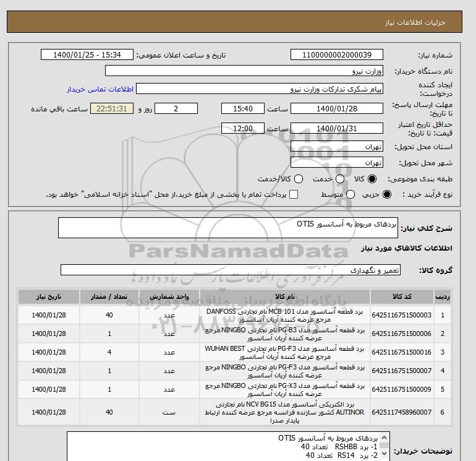Click the کد کالا column header
476x461 pixels.
coord(402,296)
